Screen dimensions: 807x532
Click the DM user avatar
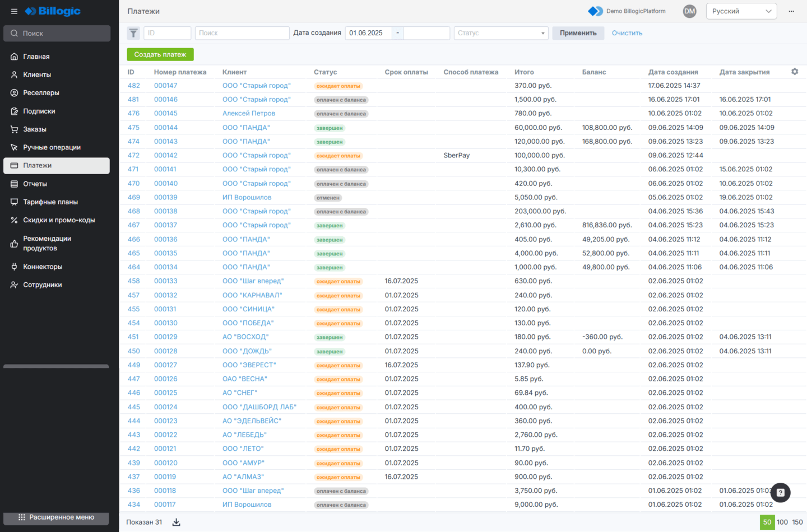tap(689, 11)
